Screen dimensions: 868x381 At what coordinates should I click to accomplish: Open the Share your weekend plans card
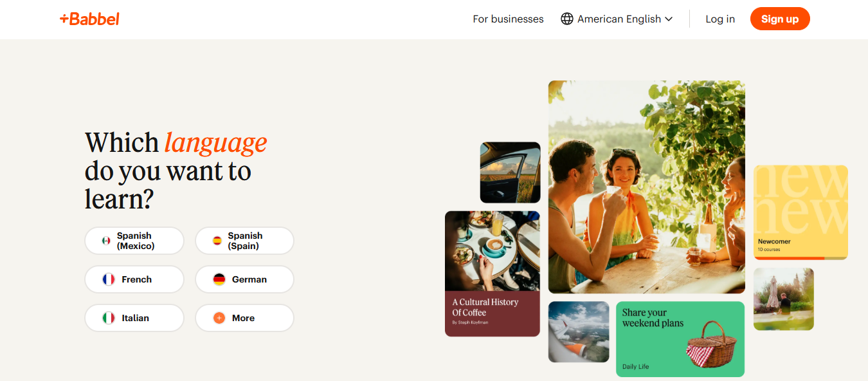click(680, 339)
